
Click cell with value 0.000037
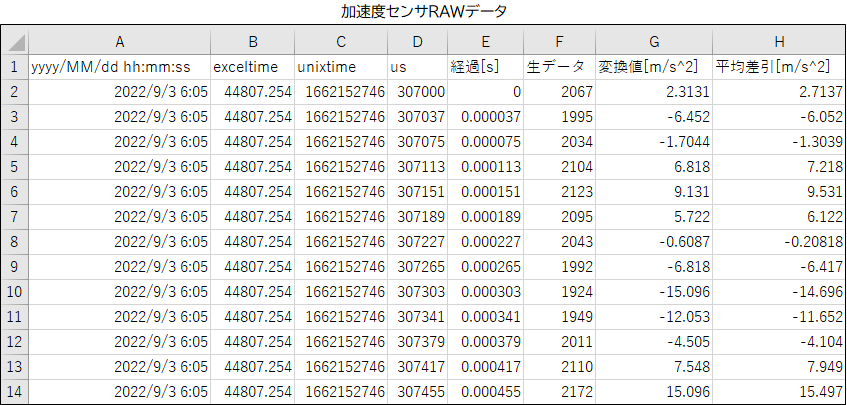point(486,117)
